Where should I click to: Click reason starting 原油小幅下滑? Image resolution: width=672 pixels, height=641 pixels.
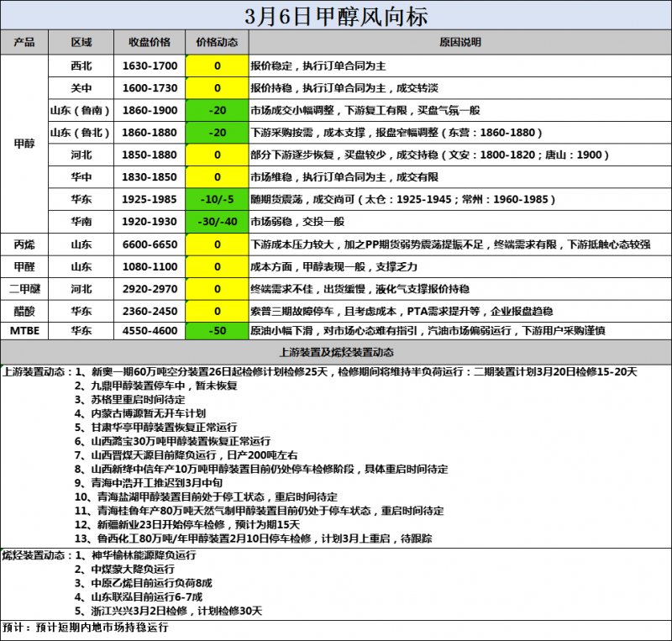[x=428, y=331]
